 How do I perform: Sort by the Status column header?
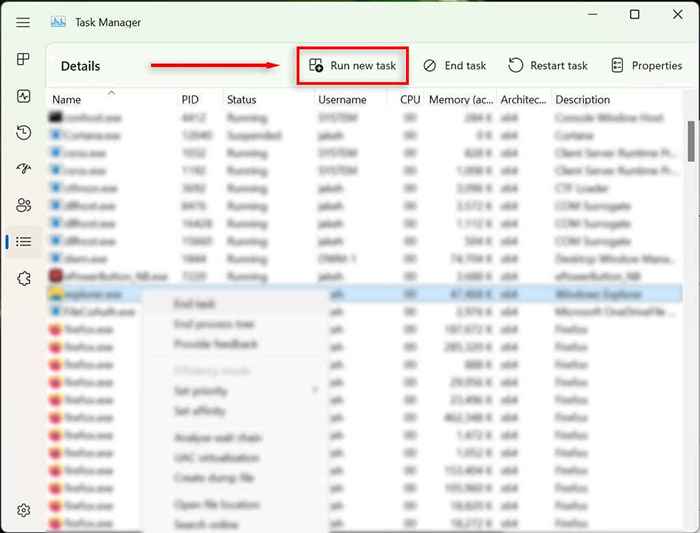[242, 100]
